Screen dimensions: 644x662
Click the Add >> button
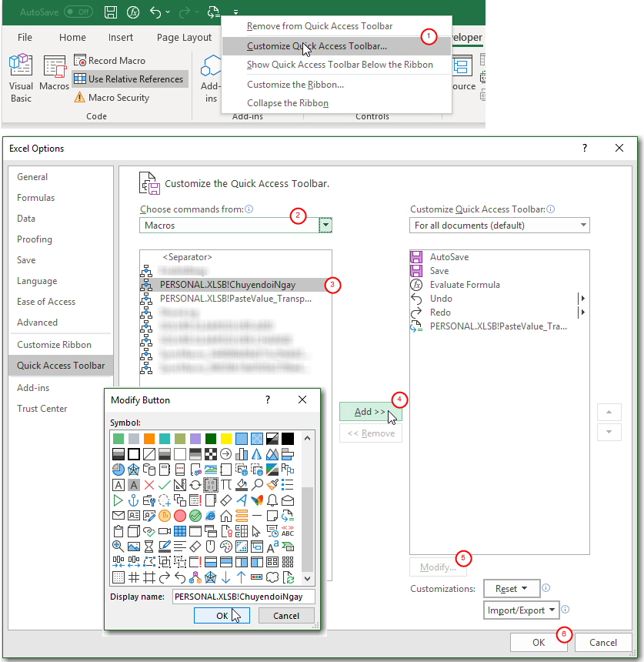[370, 412]
